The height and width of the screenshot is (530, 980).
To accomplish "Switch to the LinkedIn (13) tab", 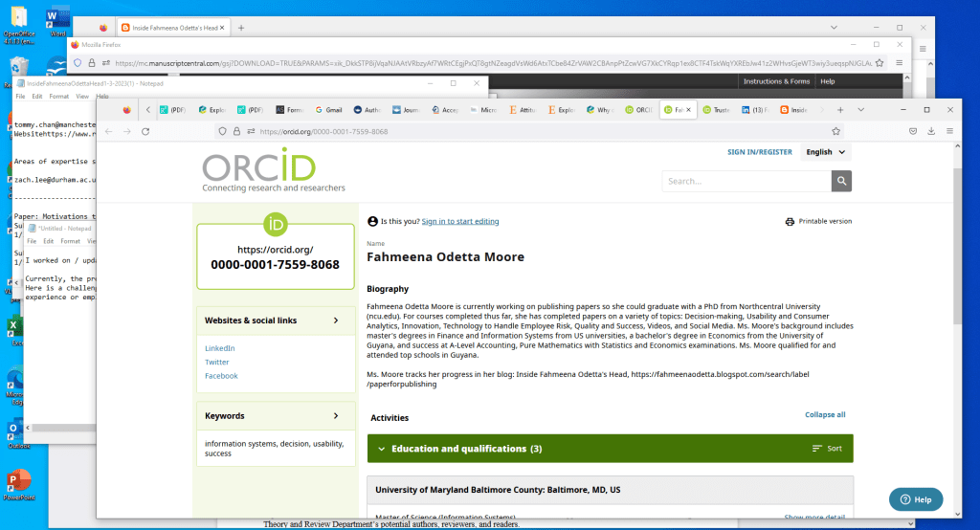I will coord(755,110).
